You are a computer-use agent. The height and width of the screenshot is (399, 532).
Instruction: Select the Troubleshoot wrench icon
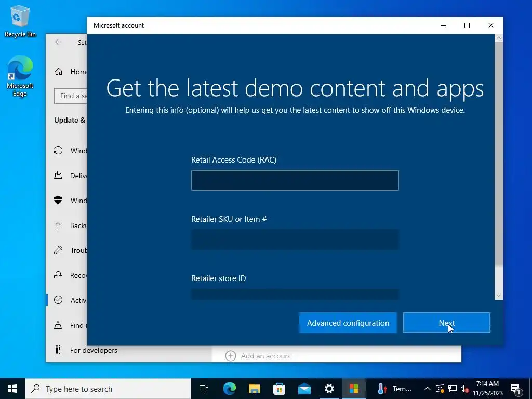point(58,250)
